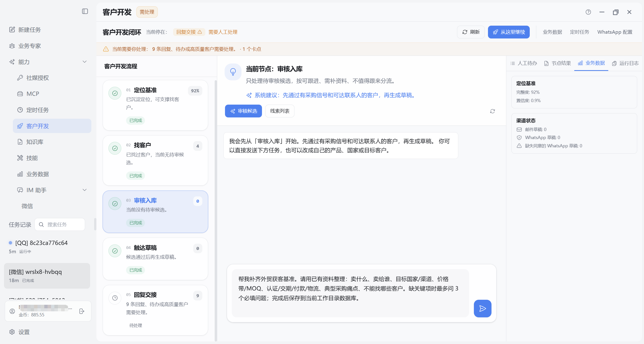Open 业务数据 link in top bar

point(552,32)
